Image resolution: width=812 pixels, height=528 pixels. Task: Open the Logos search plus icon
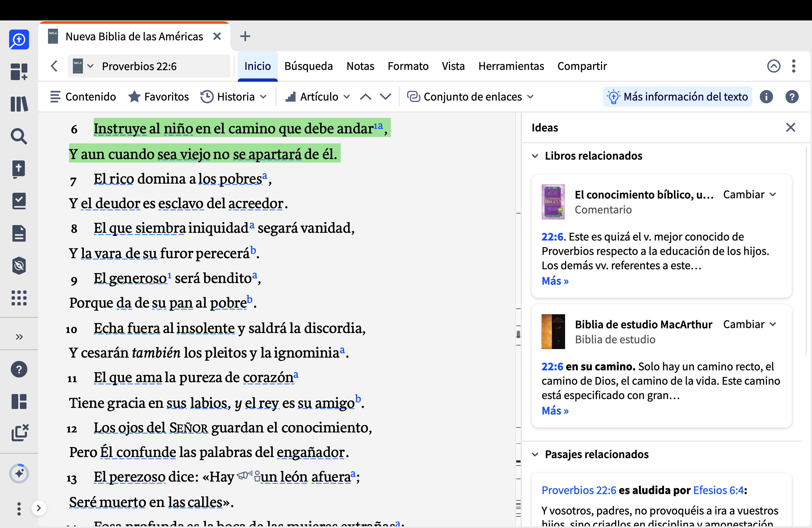[x=19, y=39]
